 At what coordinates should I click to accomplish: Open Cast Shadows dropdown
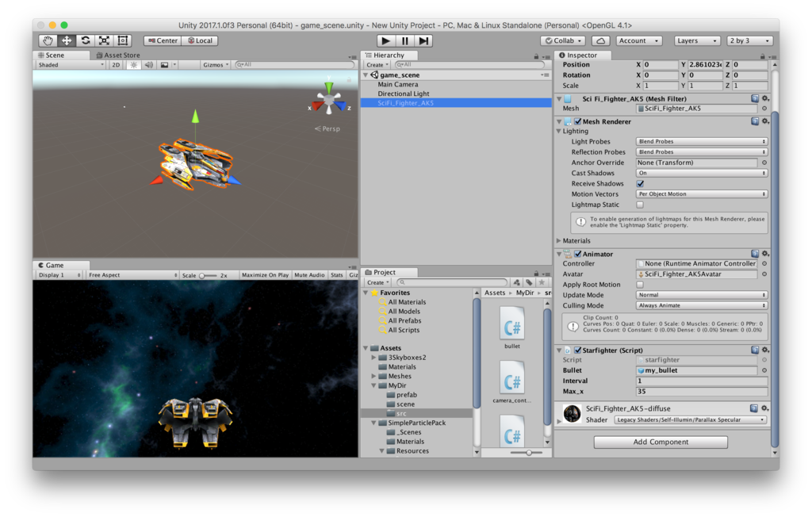[701, 173]
